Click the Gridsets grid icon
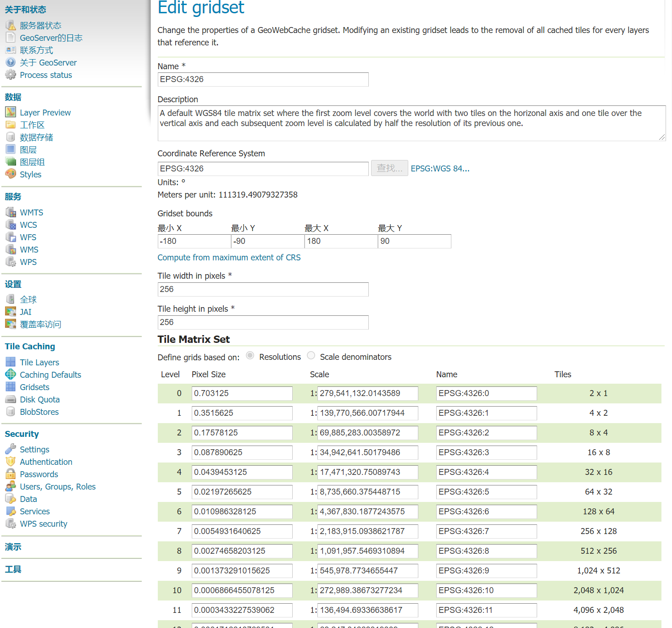This screenshot has height=628, width=672. point(11,386)
